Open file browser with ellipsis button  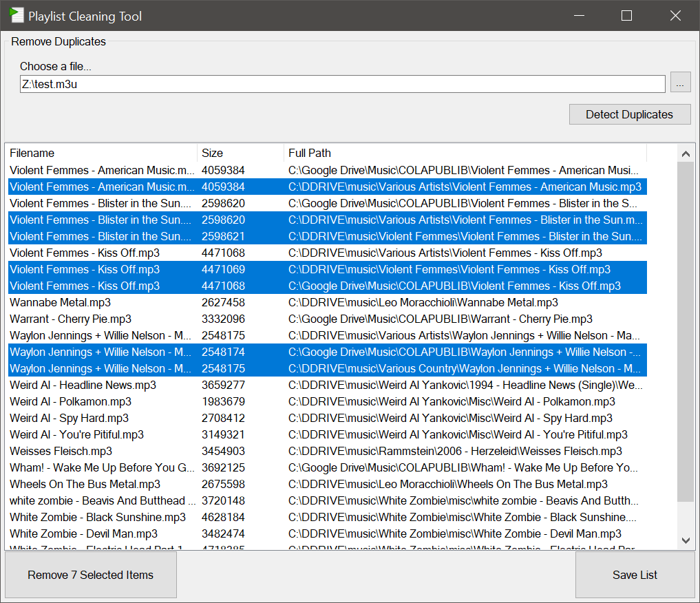pos(680,83)
